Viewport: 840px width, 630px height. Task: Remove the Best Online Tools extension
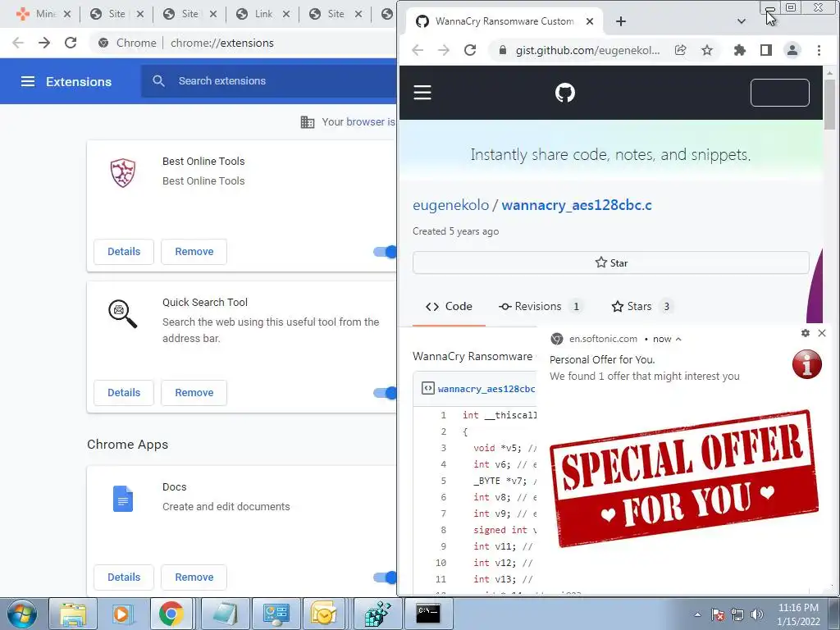pos(194,252)
